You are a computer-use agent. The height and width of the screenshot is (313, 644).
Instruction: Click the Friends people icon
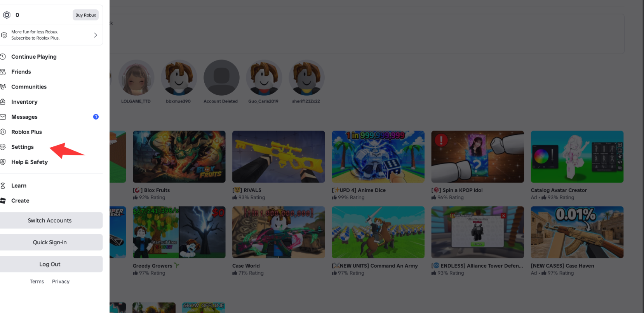click(3, 72)
